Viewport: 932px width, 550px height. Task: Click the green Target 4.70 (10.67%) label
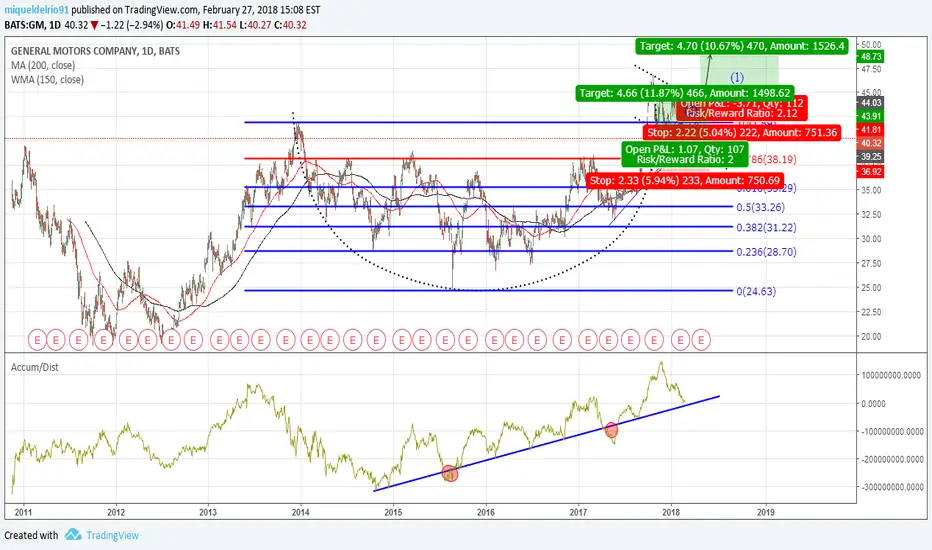(x=742, y=46)
